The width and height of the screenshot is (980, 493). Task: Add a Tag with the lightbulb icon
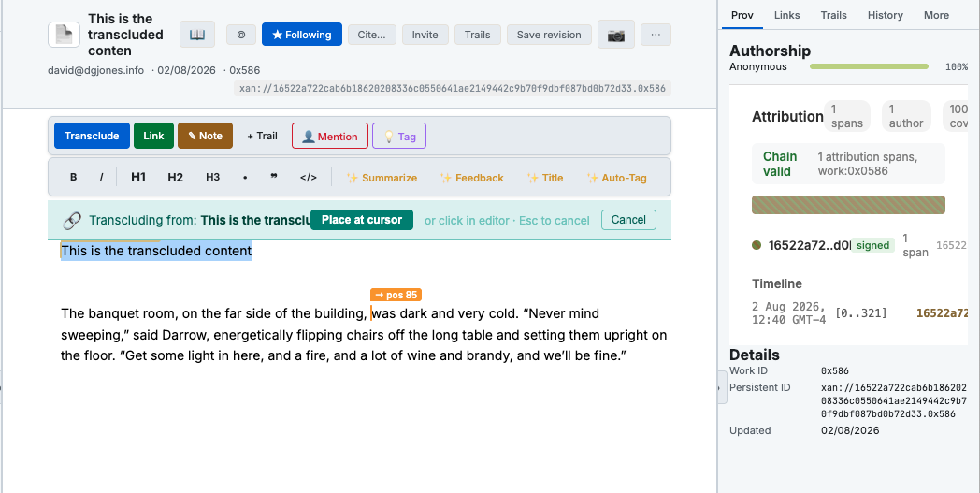click(399, 136)
